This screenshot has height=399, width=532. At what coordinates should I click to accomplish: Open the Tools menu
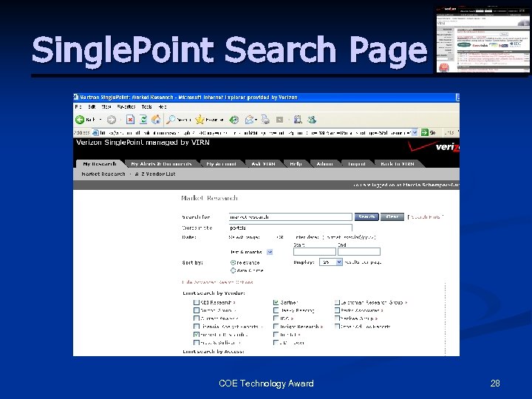[x=146, y=106]
